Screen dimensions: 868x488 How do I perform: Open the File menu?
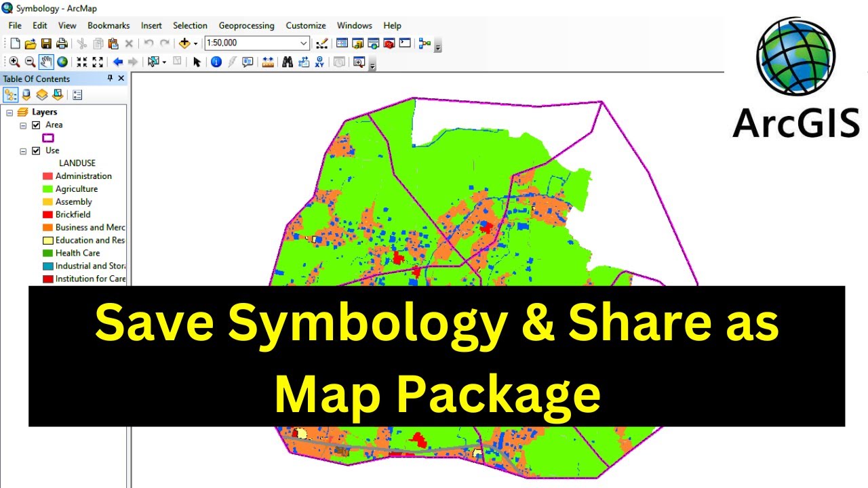point(15,26)
